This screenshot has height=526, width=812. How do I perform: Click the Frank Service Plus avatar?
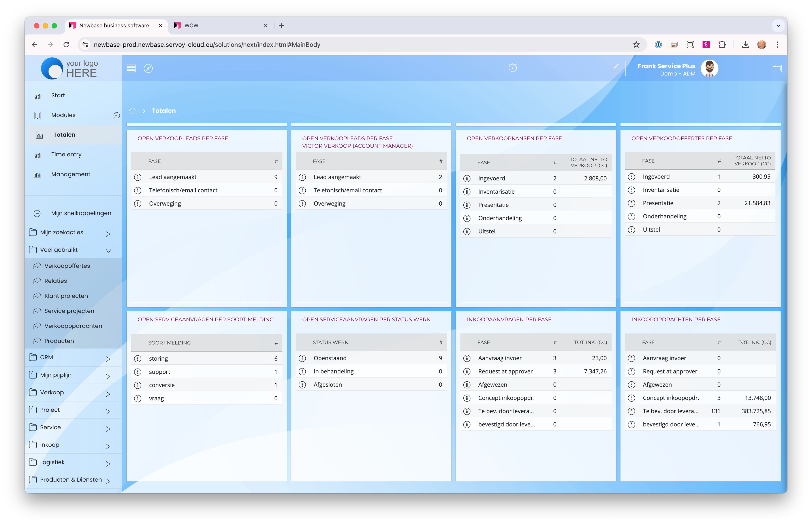709,69
